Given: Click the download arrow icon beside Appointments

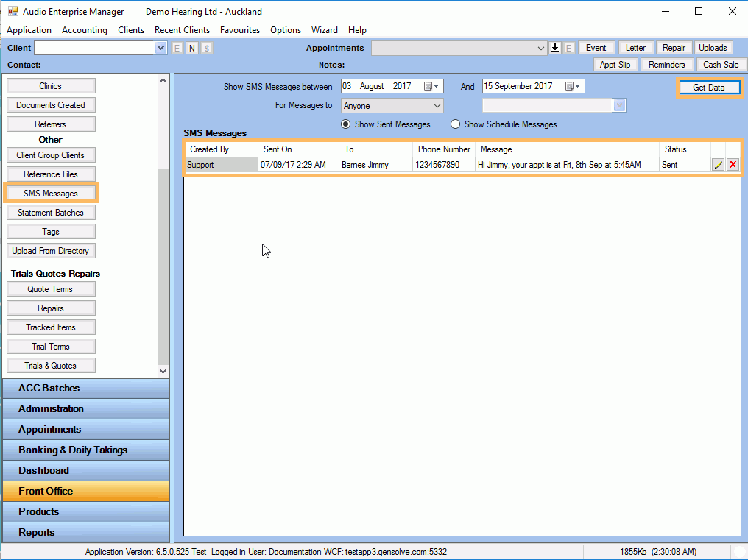Looking at the screenshot, I should [555, 48].
